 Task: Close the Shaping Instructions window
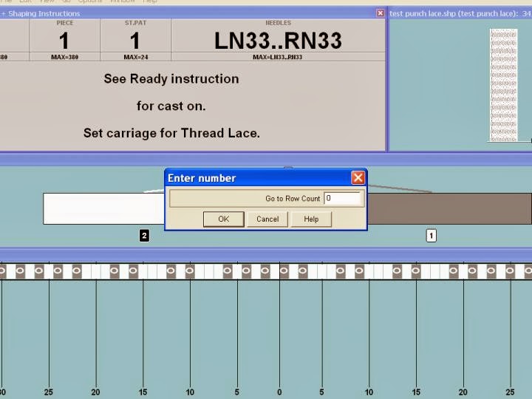click(381, 13)
